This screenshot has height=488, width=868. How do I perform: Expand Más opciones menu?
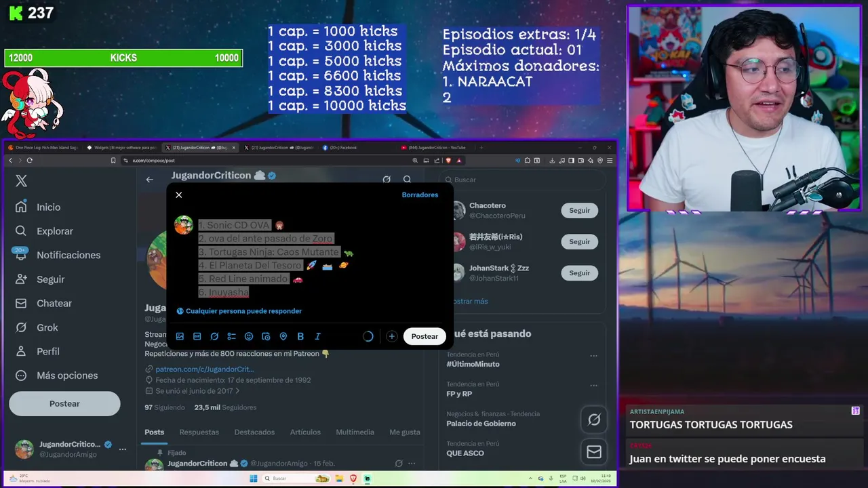coord(58,375)
